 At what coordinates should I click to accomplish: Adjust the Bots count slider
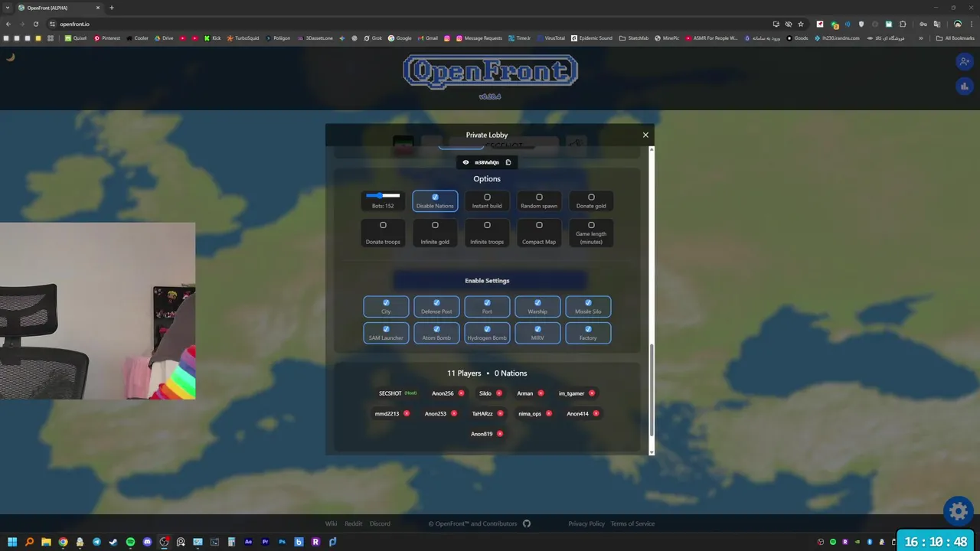click(x=383, y=196)
